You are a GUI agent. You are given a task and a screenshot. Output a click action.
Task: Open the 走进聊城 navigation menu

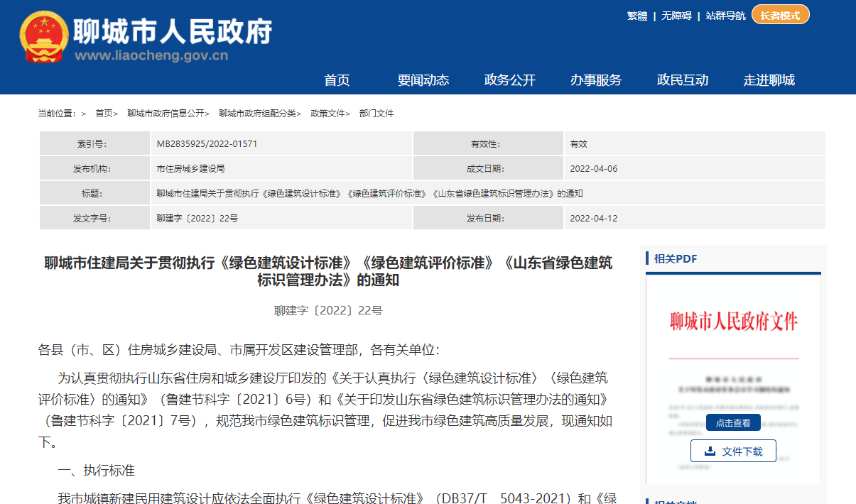point(769,80)
